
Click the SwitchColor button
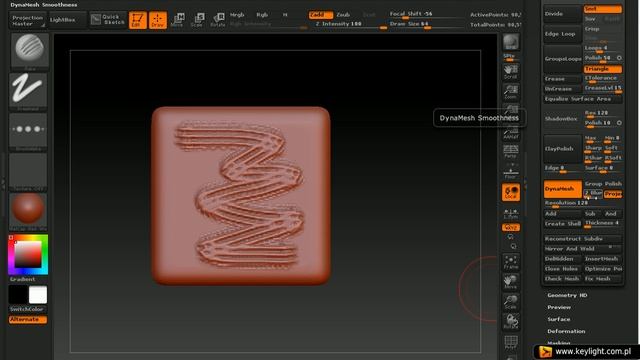28,309
